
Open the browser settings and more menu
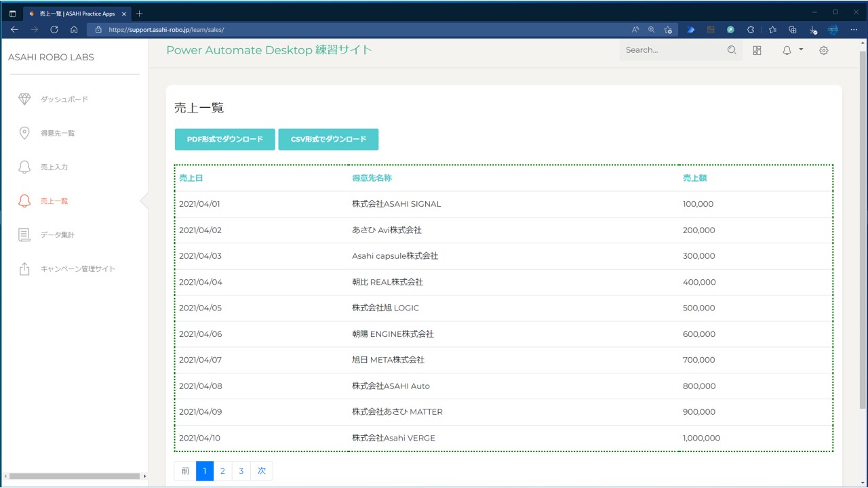click(x=854, y=30)
